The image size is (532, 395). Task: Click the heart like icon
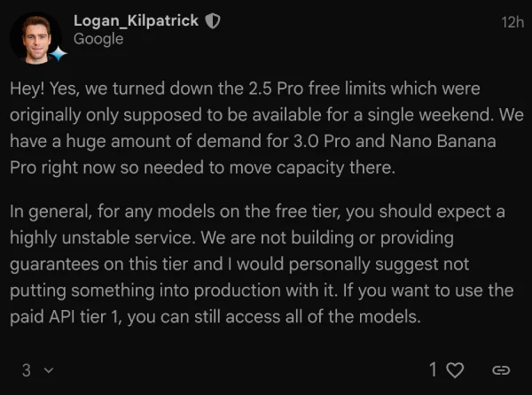point(455,369)
